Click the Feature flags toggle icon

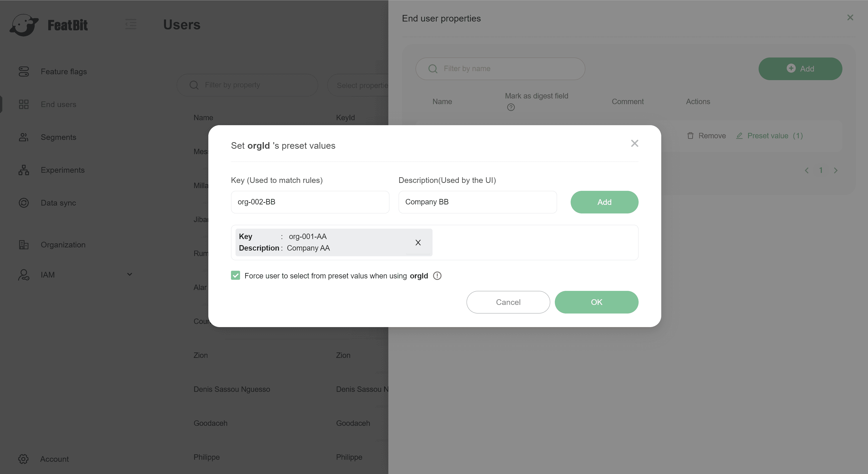tap(24, 72)
